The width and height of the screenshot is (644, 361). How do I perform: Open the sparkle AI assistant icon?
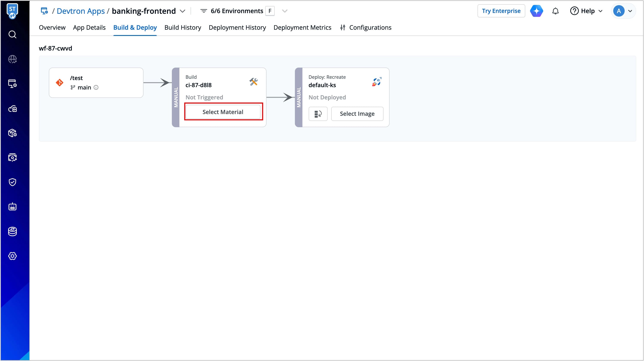(536, 11)
